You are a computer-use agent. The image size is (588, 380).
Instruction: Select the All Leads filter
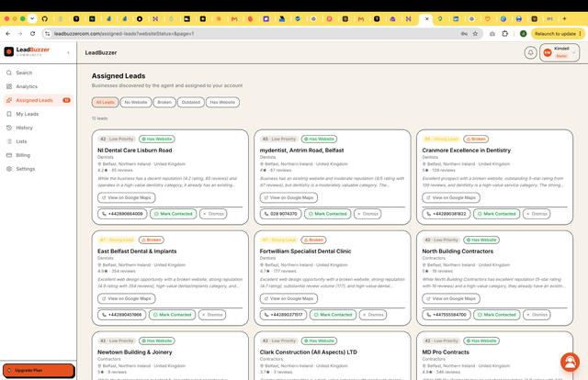click(x=105, y=102)
